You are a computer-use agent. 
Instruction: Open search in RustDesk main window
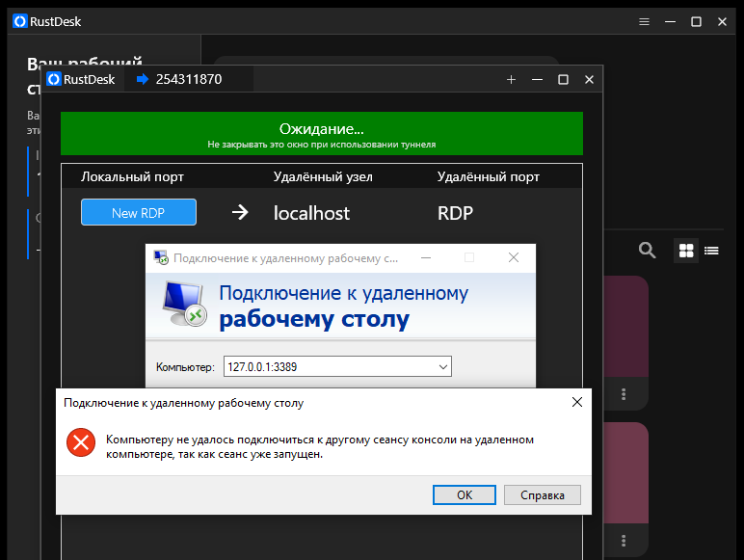point(647,250)
